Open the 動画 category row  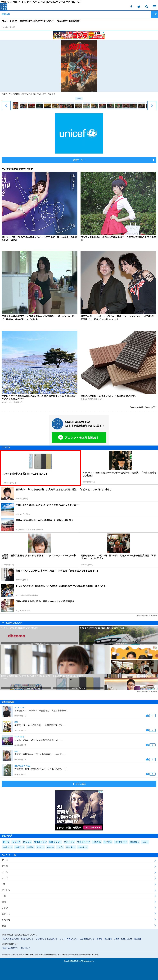click(x=79, y=926)
